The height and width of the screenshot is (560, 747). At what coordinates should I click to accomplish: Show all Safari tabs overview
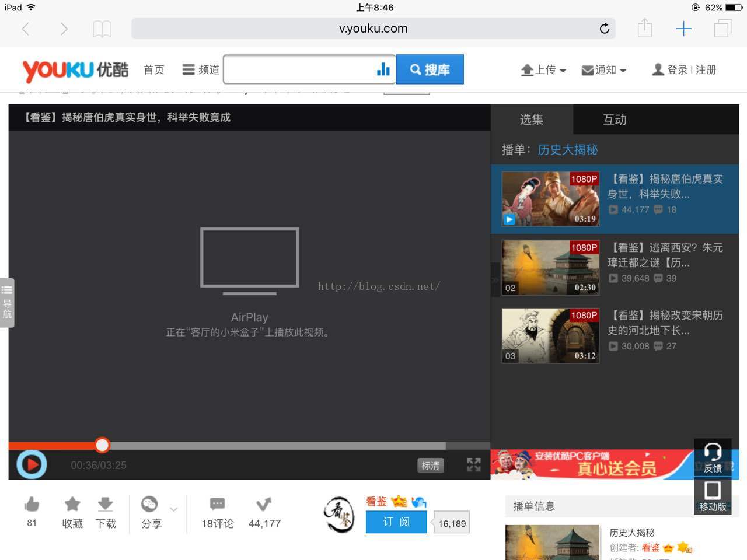coord(723,29)
